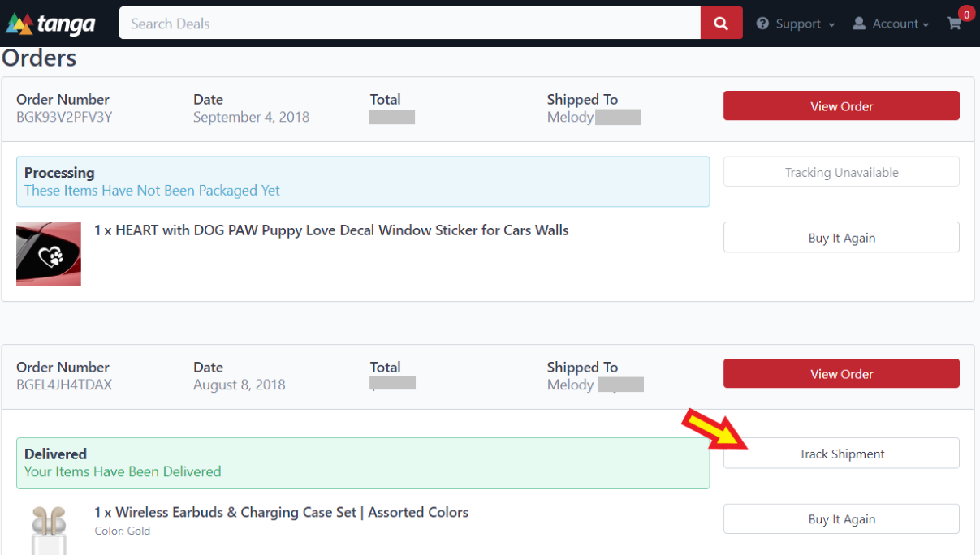This screenshot has width=980, height=555.
Task: View order BGEL4JH4TDAX
Action: point(841,374)
